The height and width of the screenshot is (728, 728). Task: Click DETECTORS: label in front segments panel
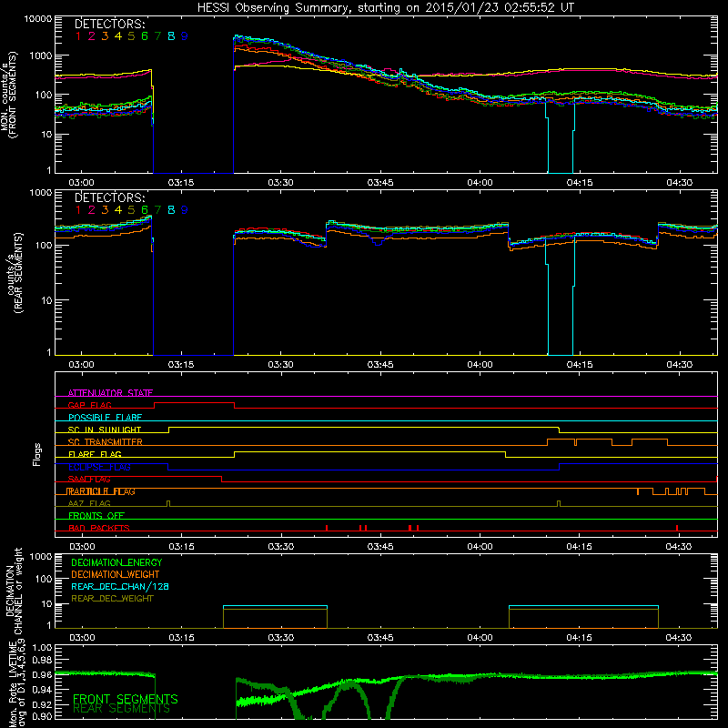click(x=109, y=25)
